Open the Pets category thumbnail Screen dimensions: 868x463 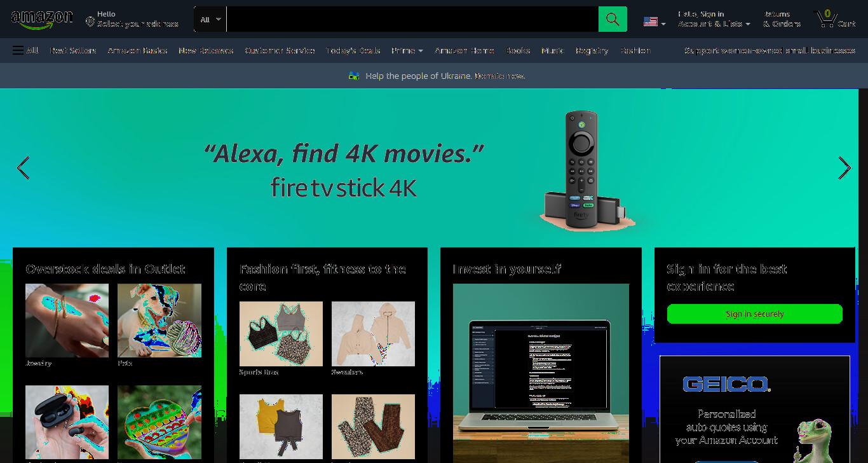point(159,321)
